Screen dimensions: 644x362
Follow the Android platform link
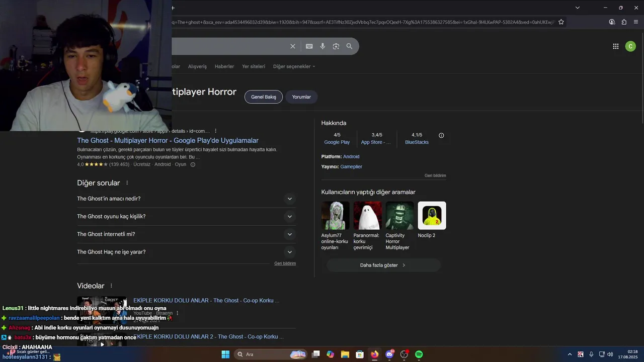(x=351, y=157)
